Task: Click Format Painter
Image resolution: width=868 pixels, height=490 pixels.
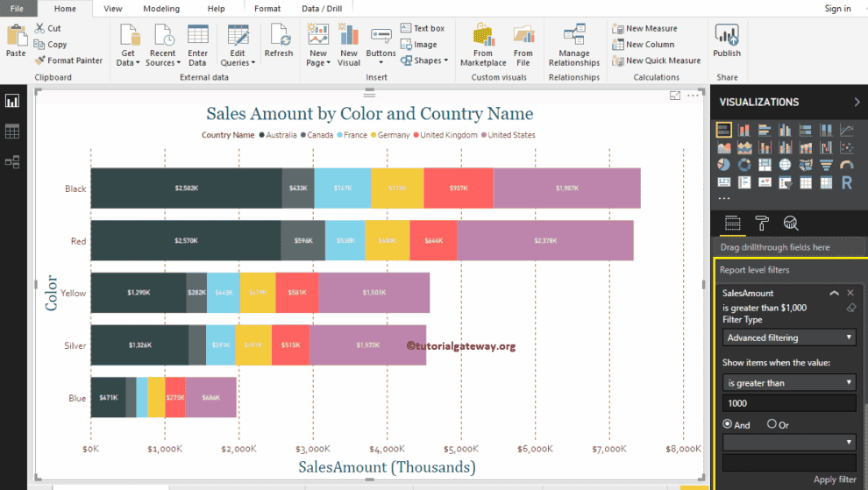Action: click(68, 60)
